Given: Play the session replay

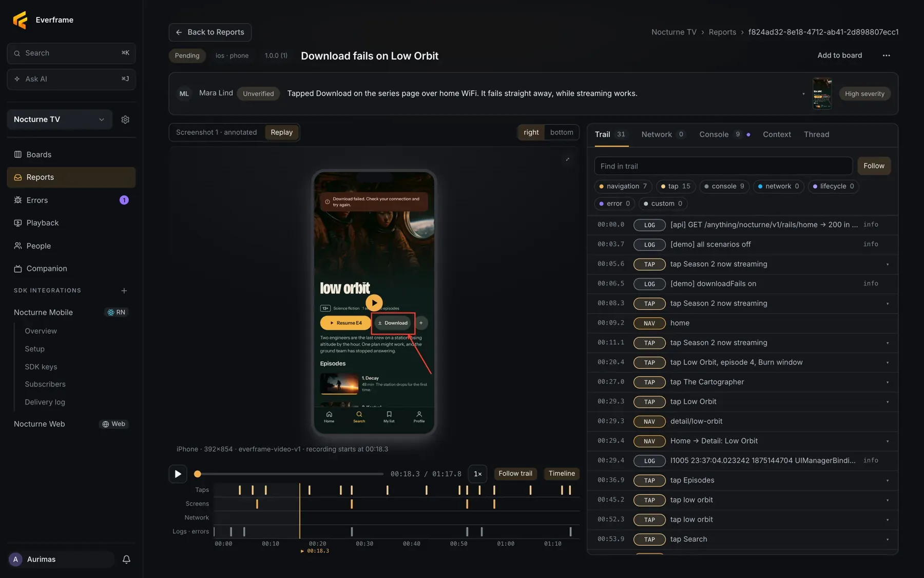Looking at the screenshot, I should coord(178,474).
